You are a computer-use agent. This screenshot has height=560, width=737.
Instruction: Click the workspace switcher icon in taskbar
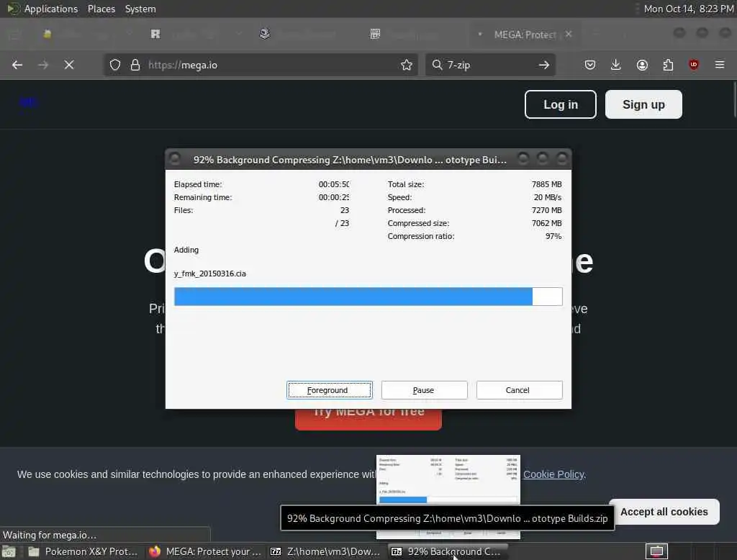(656, 551)
